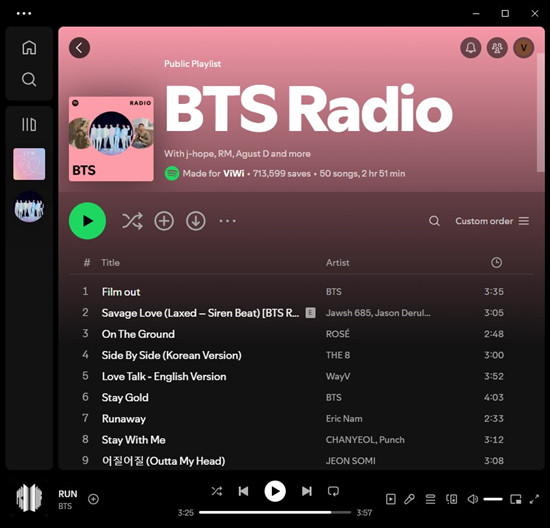The width and height of the screenshot is (550, 528).
Task: Select Side By Side (Korean Version)
Action: coord(172,355)
